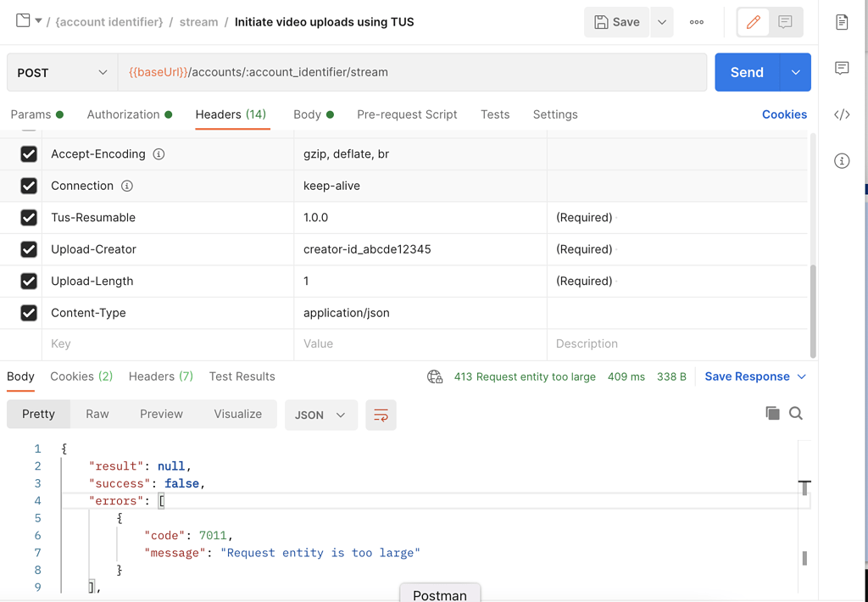Click the network globe icon near status
The image size is (868, 602).
pos(435,376)
